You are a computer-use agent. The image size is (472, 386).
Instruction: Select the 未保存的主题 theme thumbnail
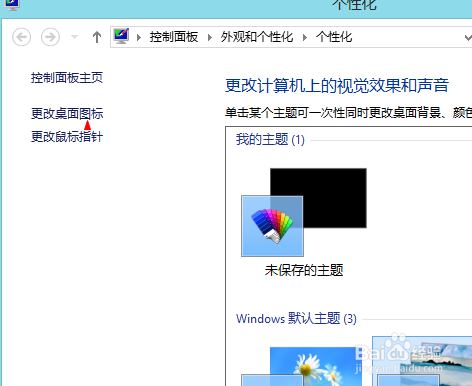pos(304,212)
